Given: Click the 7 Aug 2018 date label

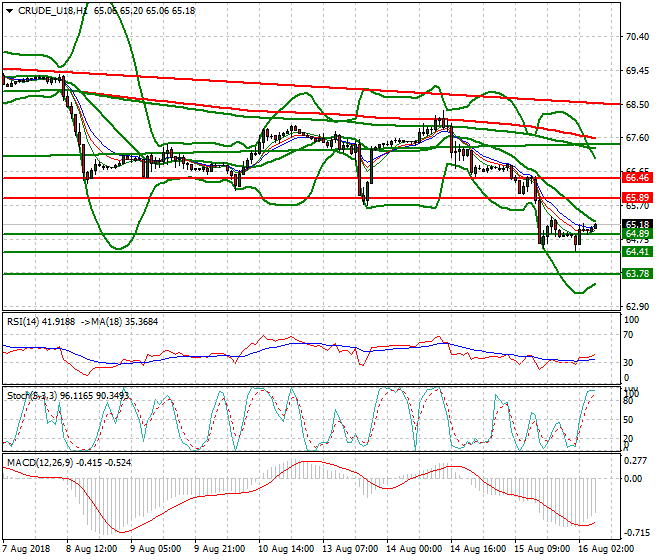Looking at the screenshot, I should (26, 549).
